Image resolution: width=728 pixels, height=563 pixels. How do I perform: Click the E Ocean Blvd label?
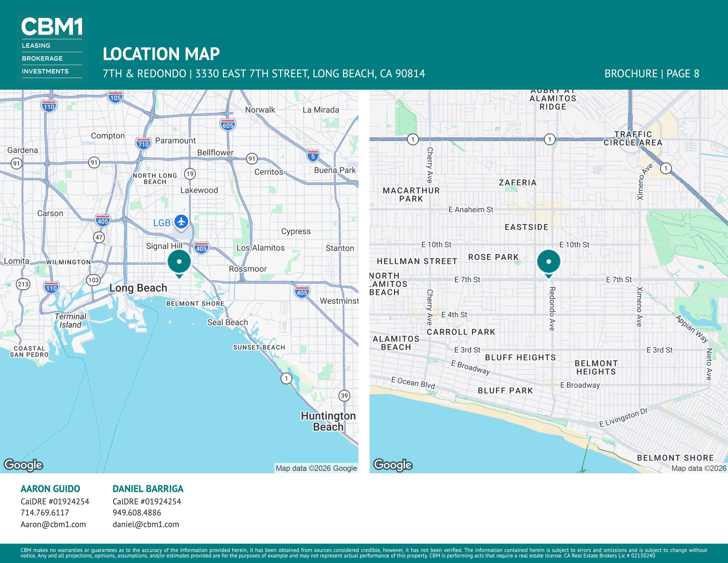coord(413,383)
